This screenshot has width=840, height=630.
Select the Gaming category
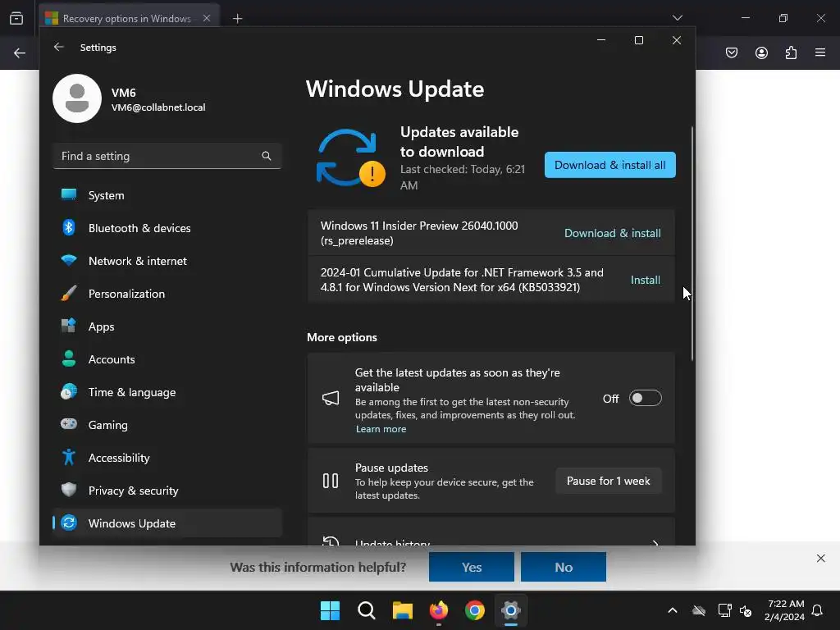click(167, 425)
